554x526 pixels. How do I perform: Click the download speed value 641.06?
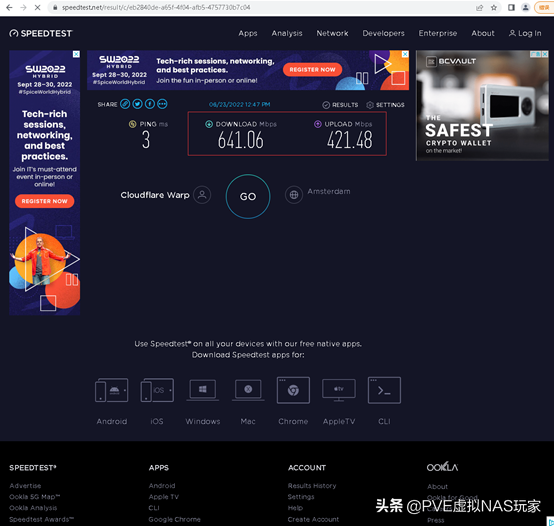(241, 140)
